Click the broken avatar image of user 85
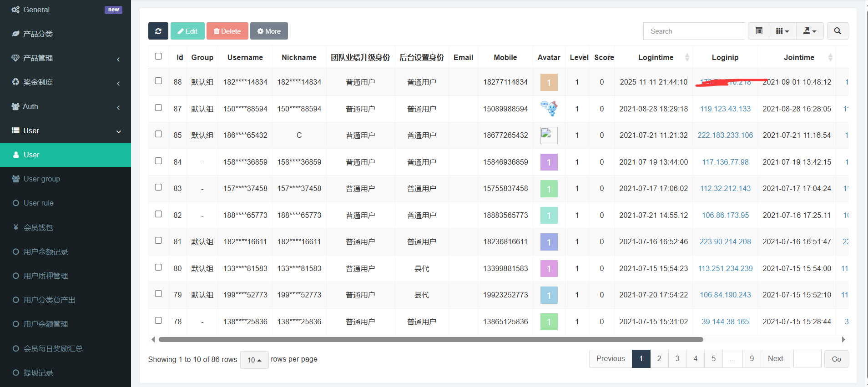Image resolution: width=868 pixels, height=387 pixels. pyautogui.click(x=549, y=136)
